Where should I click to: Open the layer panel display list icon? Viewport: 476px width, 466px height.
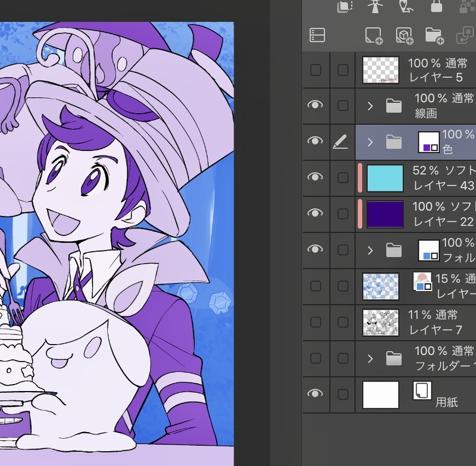click(x=317, y=35)
